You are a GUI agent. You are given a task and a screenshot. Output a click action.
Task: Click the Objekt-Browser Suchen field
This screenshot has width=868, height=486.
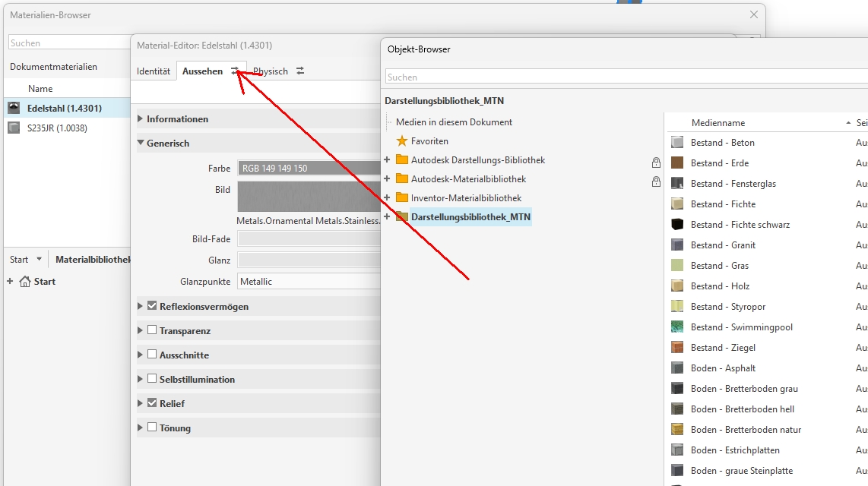tap(626, 77)
